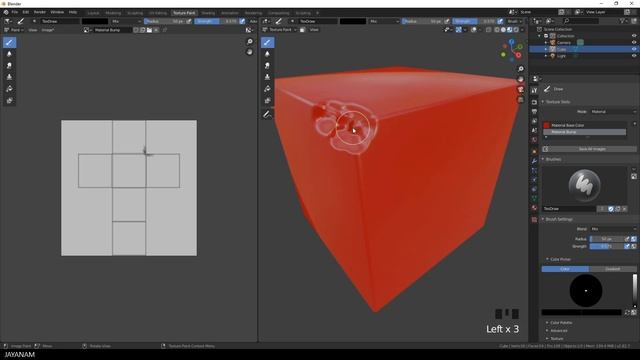Click the zoom magnifier in the image editor
The height and width of the screenshot is (360, 640).
point(249,42)
